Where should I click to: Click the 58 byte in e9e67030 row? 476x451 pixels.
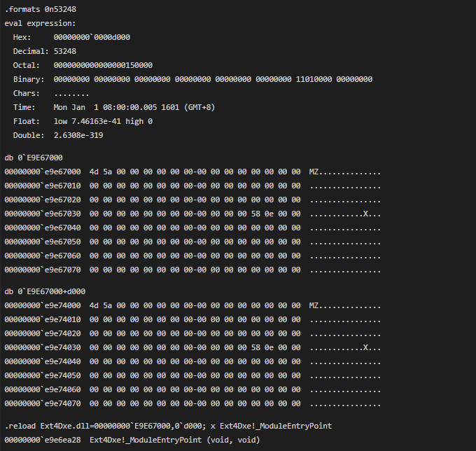click(x=255, y=214)
